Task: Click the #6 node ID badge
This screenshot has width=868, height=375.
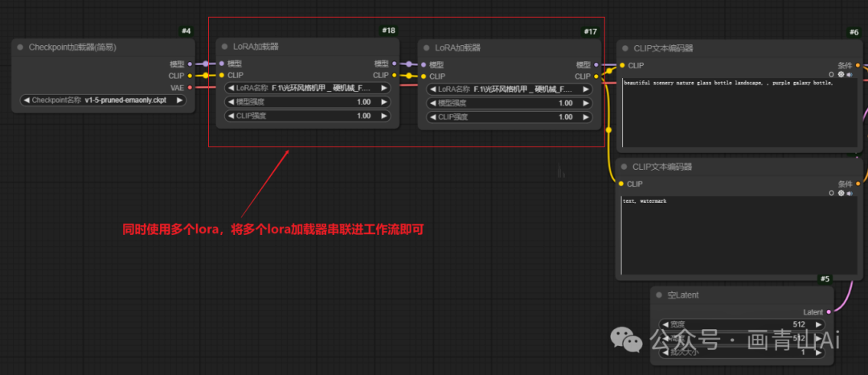Action: click(x=854, y=32)
